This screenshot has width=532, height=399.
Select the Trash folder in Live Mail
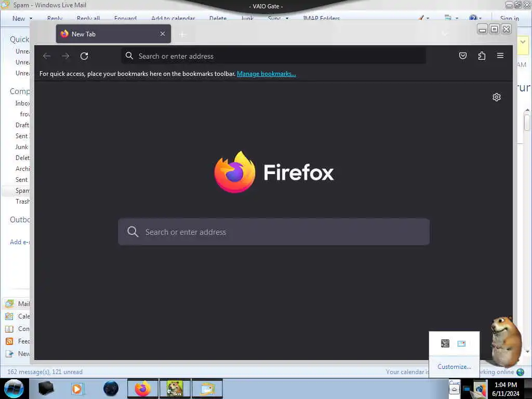pyautogui.click(x=22, y=202)
